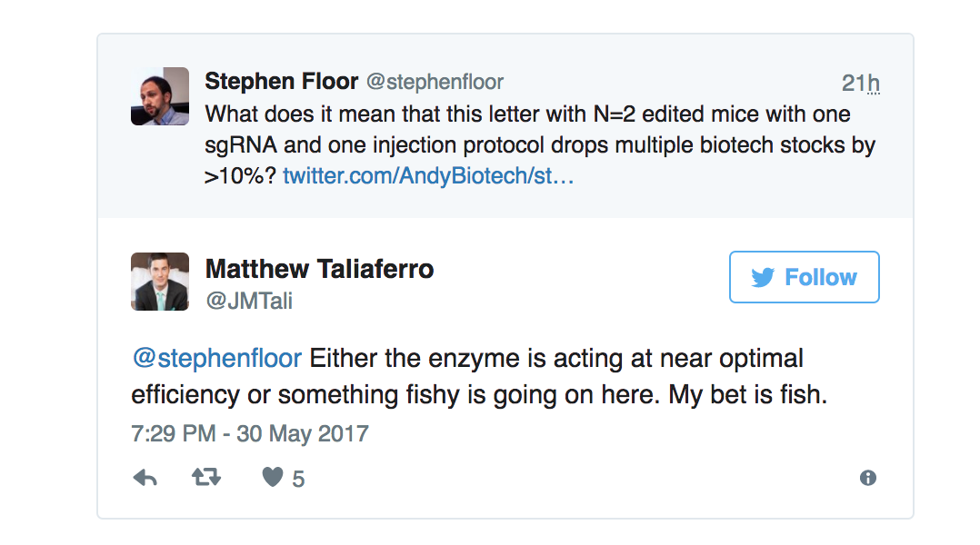Viewport: 980px width, 545px height.
Task: Open Matthew Taliaferro's profile picture
Action: (x=160, y=282)
